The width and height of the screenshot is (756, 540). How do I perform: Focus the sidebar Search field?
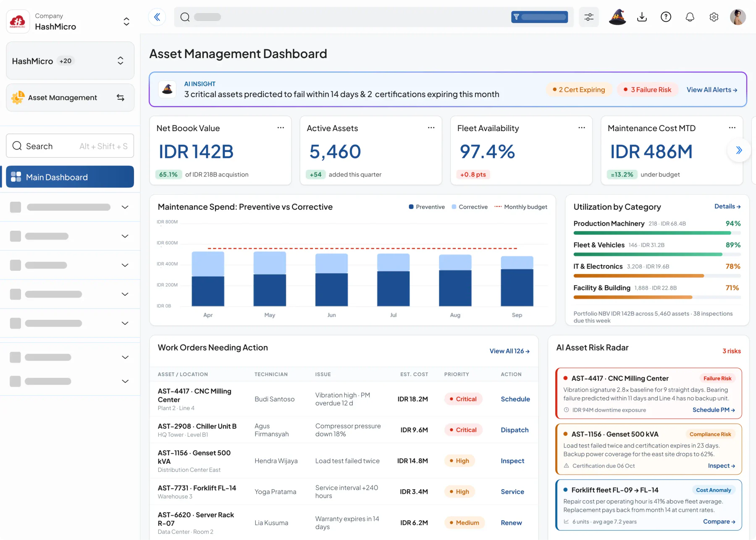click(x=70, y=146)
